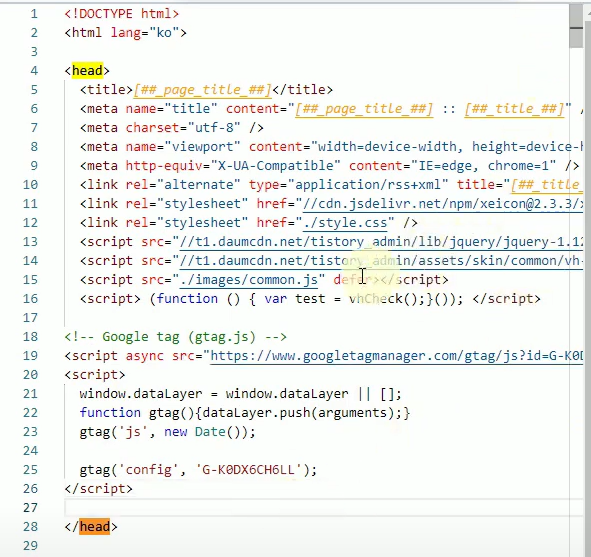The image size is (591, 557).
Task: Open the cdn.jsdelivr.net xeicon stylesheet link
Action: 443,204
